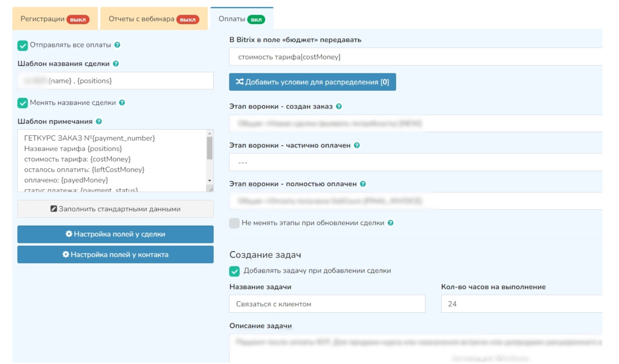Uncheck Отправлять все оплаты checkbox

22,45
